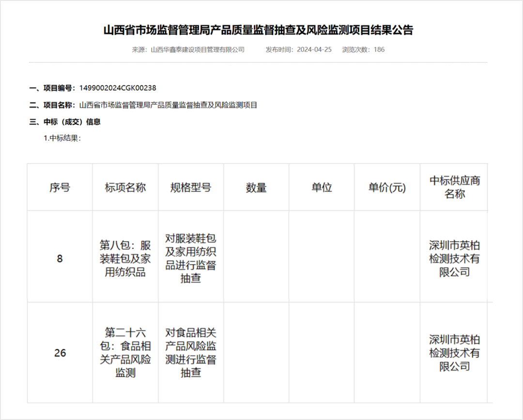Click the source company 山西华鑫泰建设项目管理有限公司

(x=198, y=49)
